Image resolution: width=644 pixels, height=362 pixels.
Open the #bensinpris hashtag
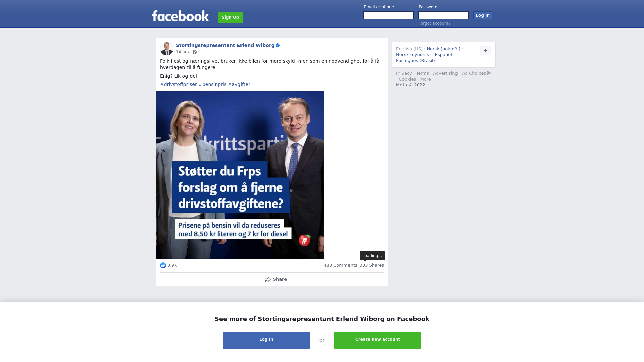coord(212,84)
